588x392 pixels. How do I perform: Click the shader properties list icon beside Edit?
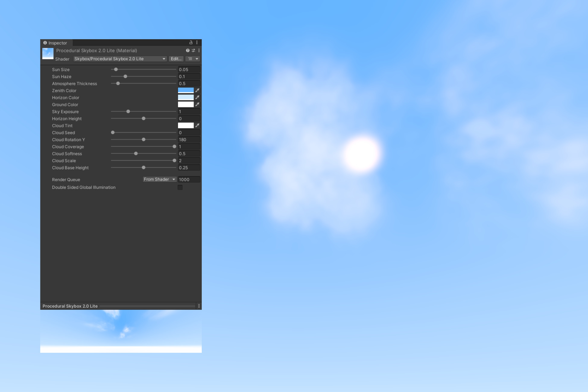pyautogui.click(x=190, y=59)
